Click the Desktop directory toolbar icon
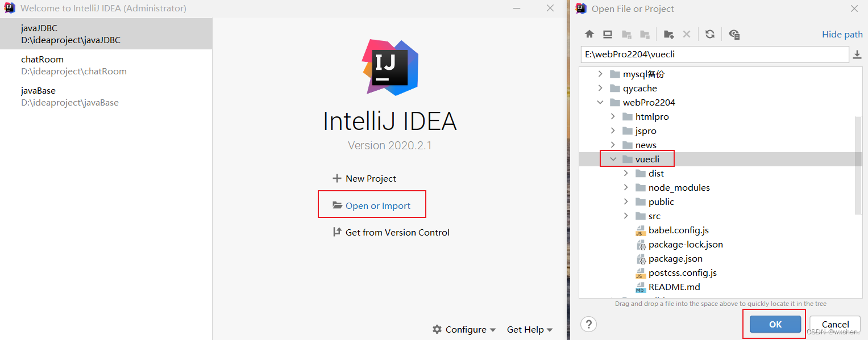The image size is (868, 340). tap(608, 34)
